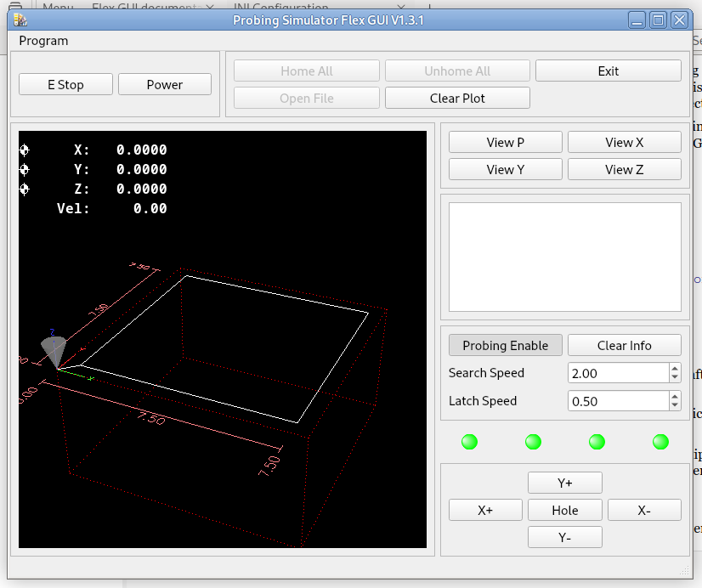Screen dimensions: 702x588
Task: Toggle the Power button
Action: click(x=165, y=84)
